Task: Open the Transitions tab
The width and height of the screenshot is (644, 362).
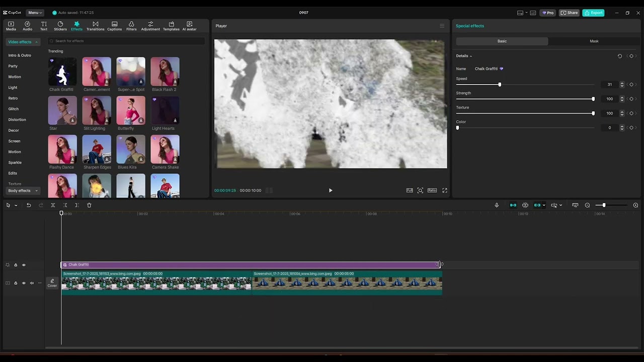Action: coord(95,26)
